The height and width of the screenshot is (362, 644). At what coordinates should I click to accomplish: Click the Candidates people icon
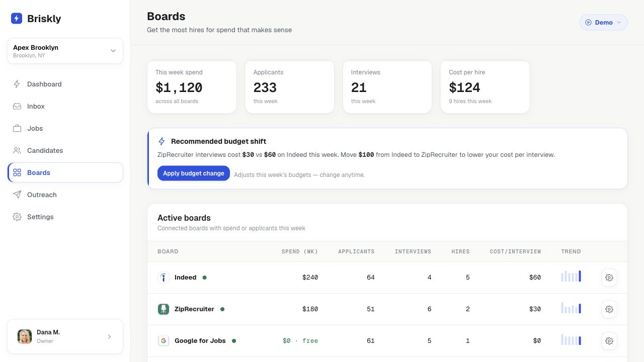pyautogui.click(x=17, y=150)
